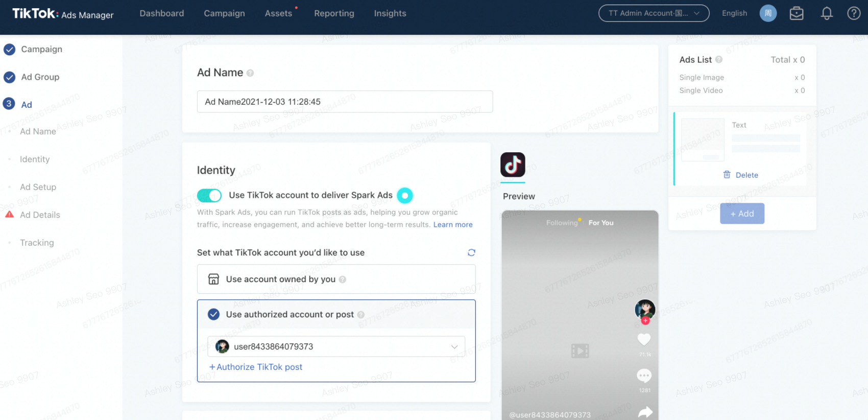868x420 pixels.
Task: Go to the Ad Group step
Action: tap(40, 77)
